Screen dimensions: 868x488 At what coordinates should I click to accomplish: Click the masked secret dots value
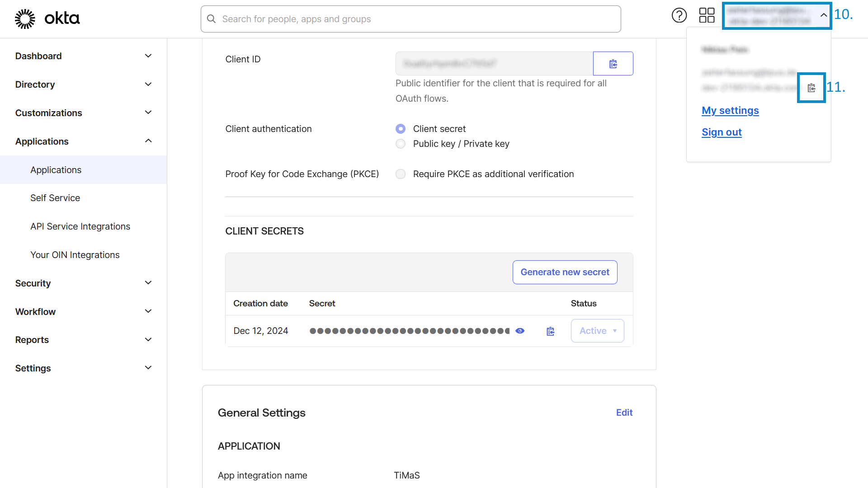(x=409, y=331)
